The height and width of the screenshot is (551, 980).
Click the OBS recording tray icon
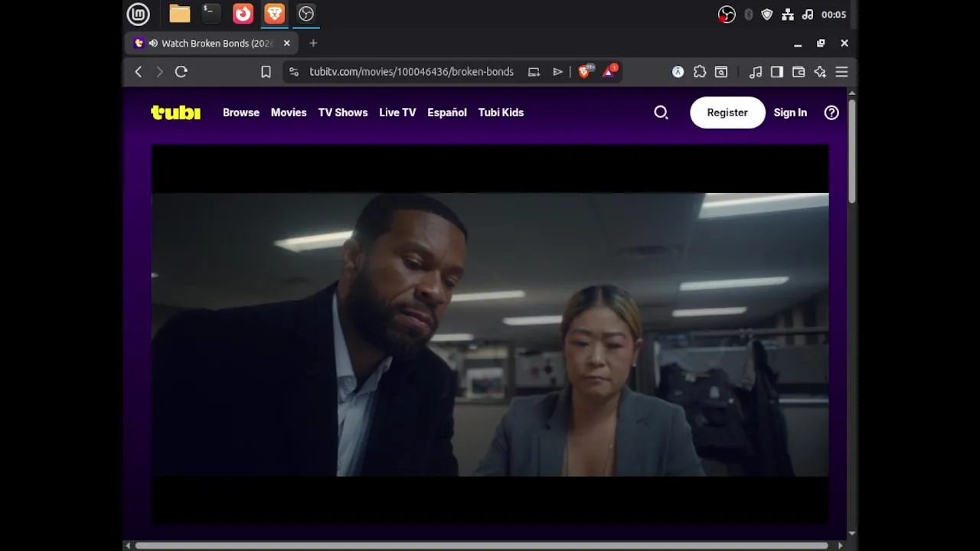click(x=727, y=15)
